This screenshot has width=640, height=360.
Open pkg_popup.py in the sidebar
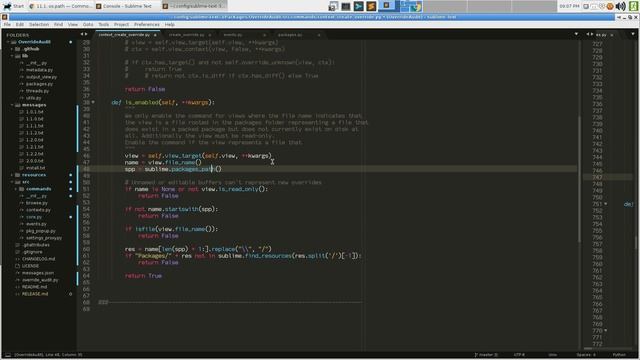[x=40, y=231]
